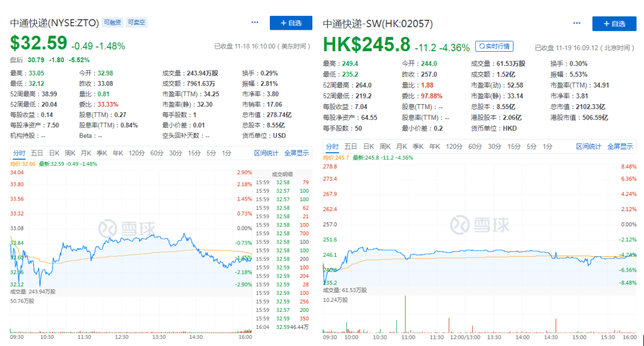
Task: Open 全屏显示 in HK chart
Action: click(620, 147)
